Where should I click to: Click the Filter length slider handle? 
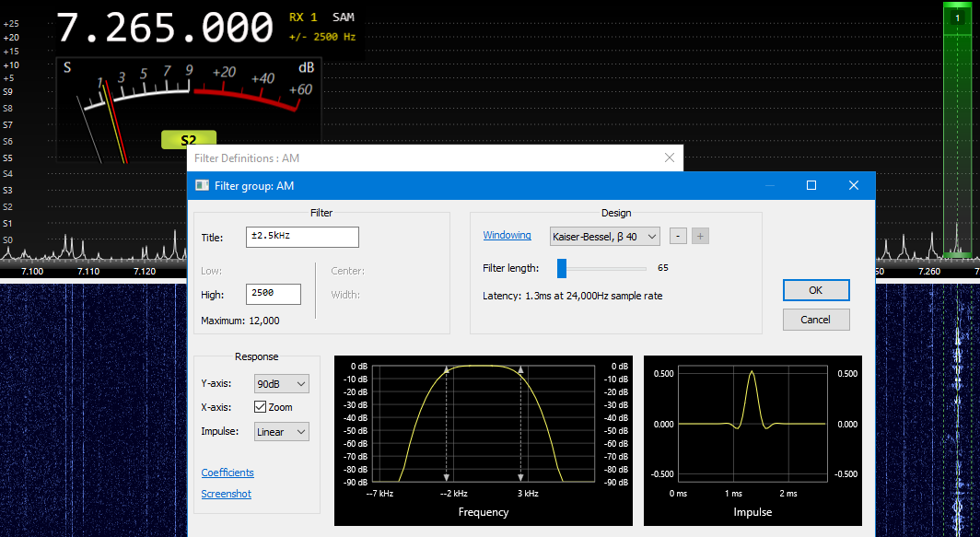pos(562,268)
